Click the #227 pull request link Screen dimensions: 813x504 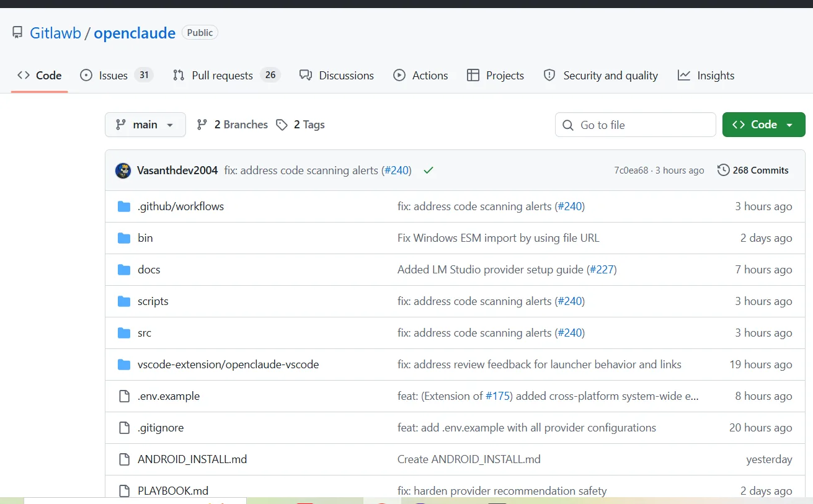tap(602, 270)
